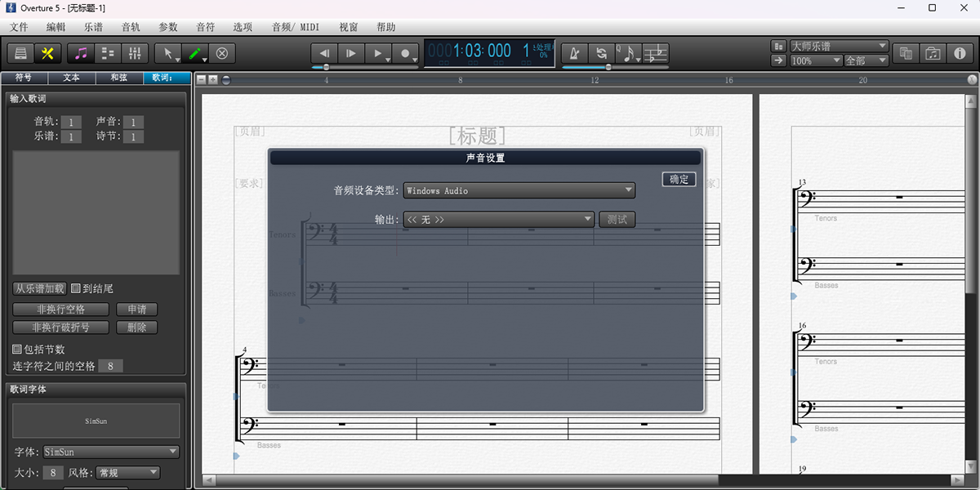980x490 pixels.
Task: Click the metronome icon in the toolbar
Action: (574, 52)
